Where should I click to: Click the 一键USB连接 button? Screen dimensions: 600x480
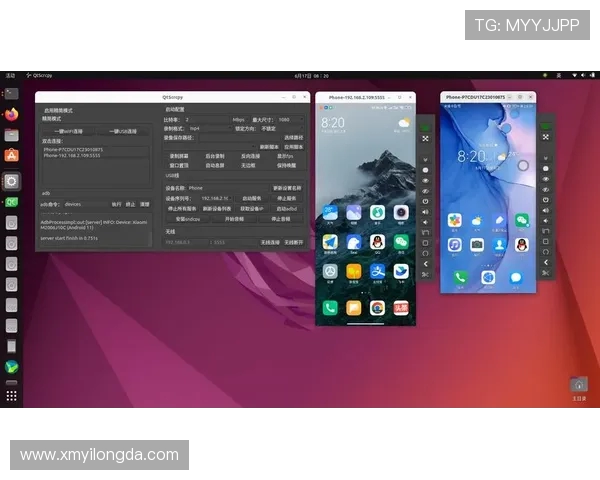point(124,130)
